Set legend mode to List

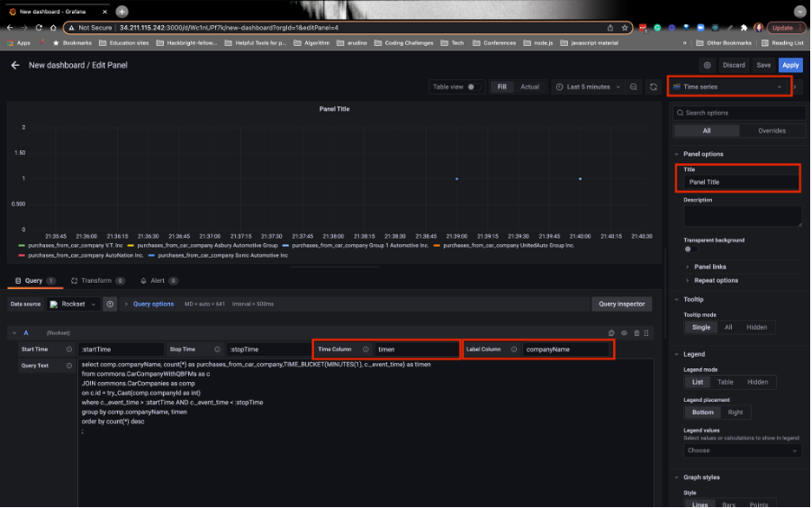698,383
